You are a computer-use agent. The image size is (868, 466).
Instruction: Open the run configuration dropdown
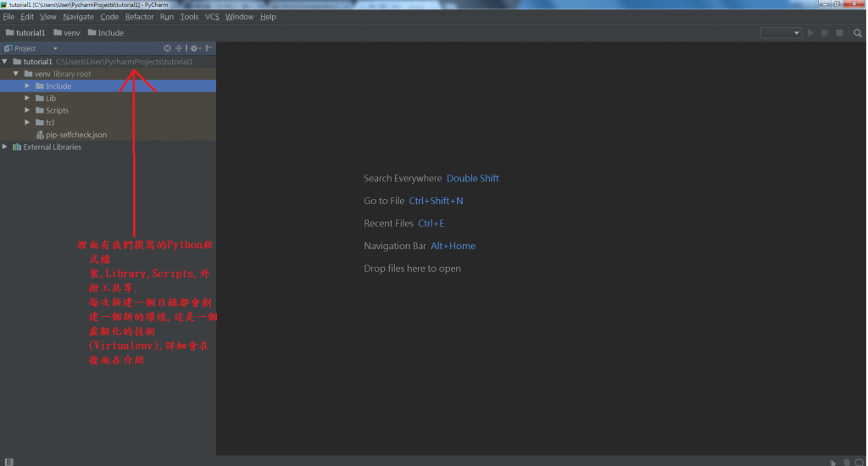pos(781,33)
